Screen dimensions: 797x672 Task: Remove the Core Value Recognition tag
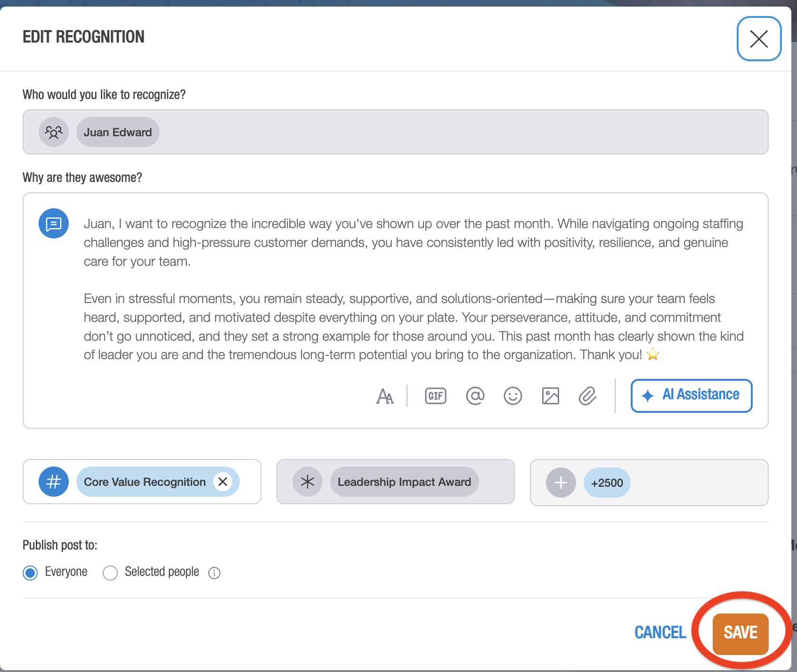point(223,482)
